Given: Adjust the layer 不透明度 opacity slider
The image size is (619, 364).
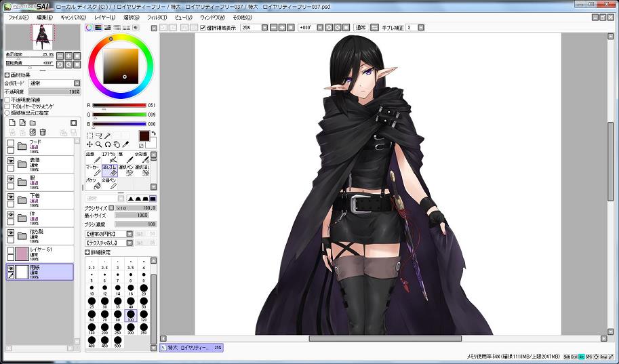Looking at the screenshot, I should (x=54, y=92).
